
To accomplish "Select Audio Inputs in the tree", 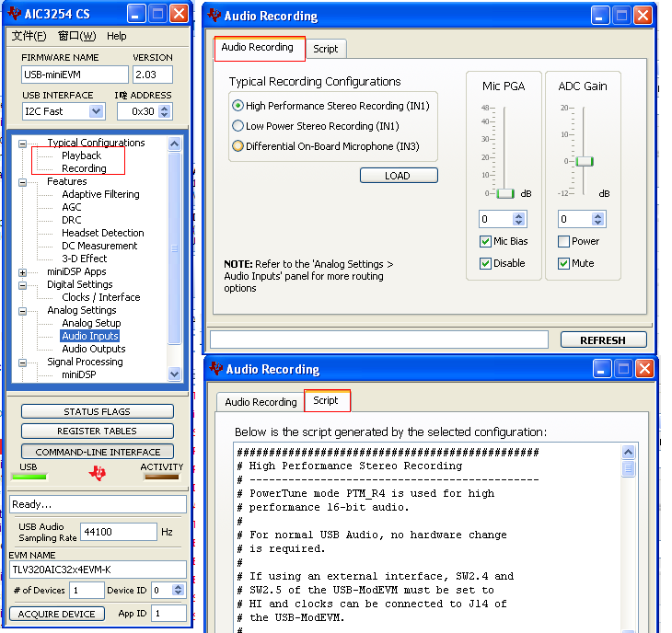I will click(89, 336).
